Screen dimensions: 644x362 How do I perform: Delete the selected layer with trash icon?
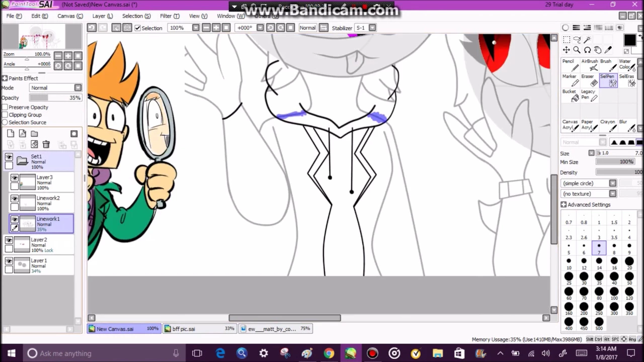pyautogui.click(x=46, y=145)
